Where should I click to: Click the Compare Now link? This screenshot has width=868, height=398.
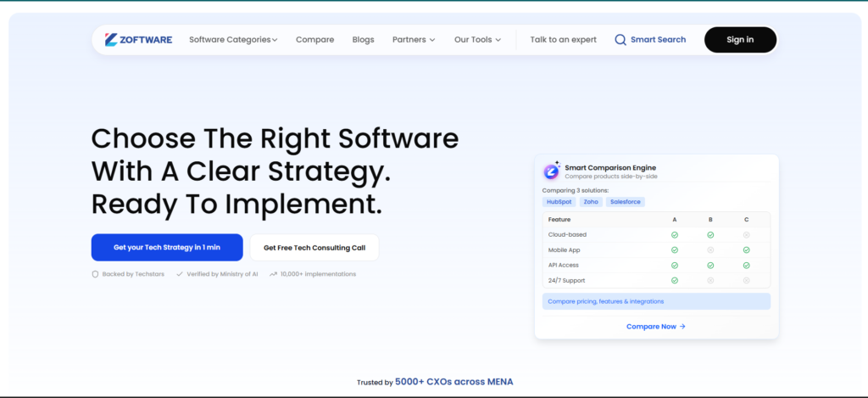coord(656,327)
